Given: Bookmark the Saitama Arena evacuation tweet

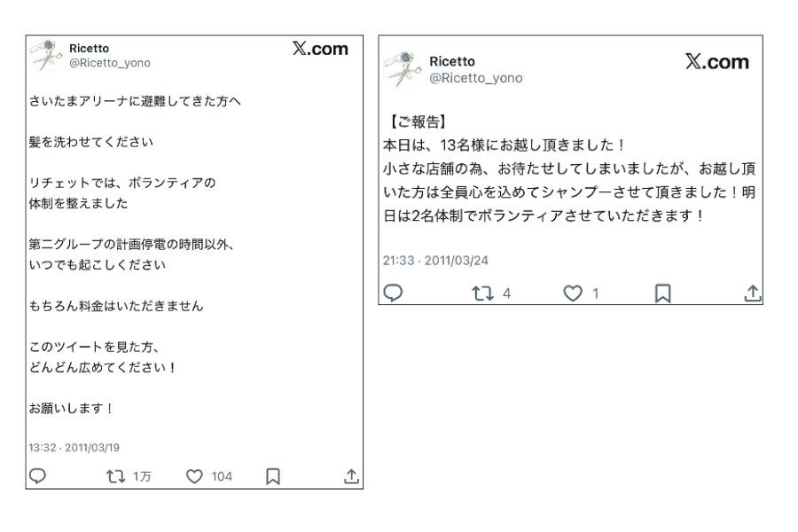Looking at the screenshot, I should (273, 476).
